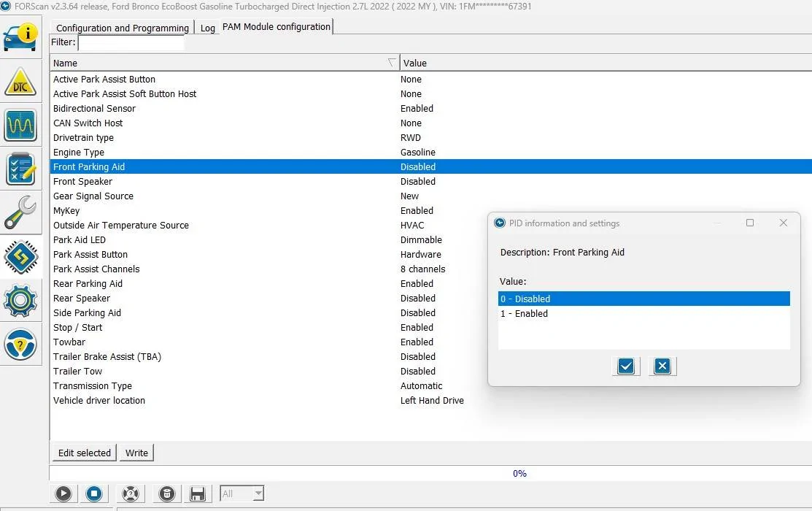Switch to the Log tab
The width and height of the screenshot is (812, 511).
coord(208,28)
